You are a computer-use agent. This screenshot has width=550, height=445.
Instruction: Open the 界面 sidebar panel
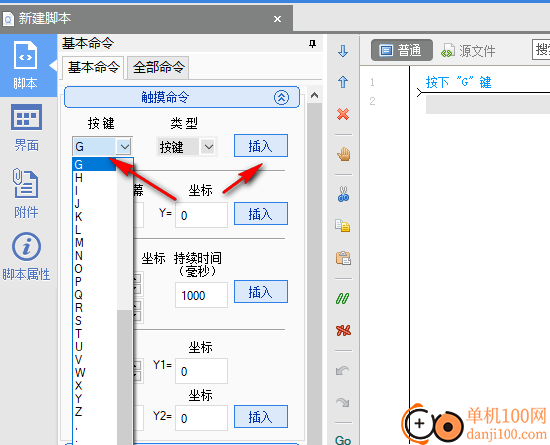coord(26,128)
